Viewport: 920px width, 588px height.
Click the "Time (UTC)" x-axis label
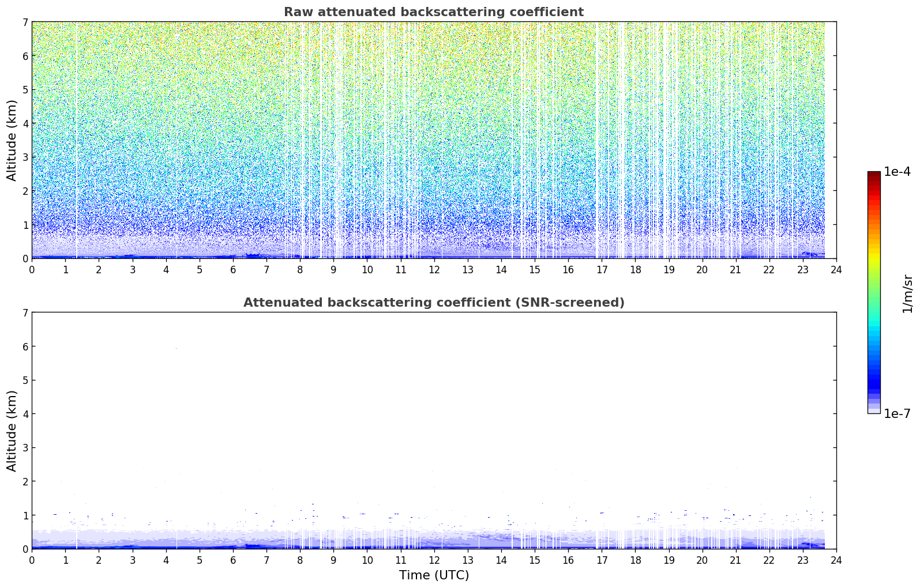[434, 575]
